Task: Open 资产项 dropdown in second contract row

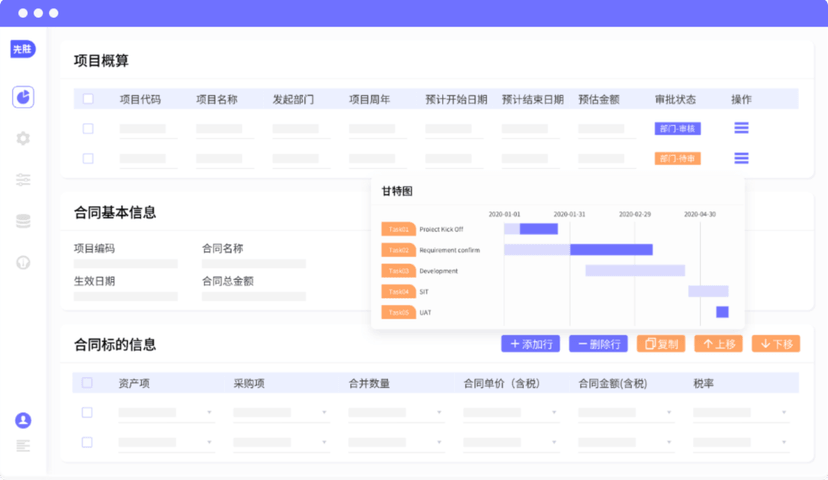Action: [166, 443]
